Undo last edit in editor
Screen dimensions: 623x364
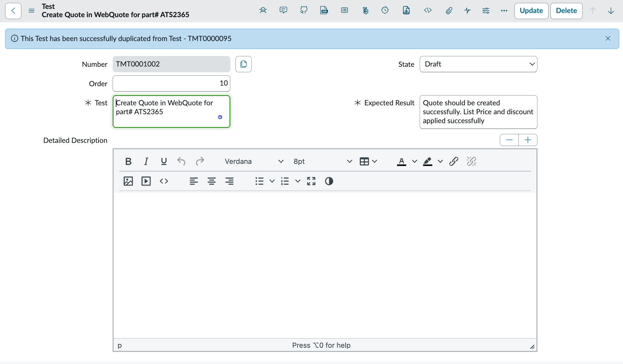point(181,161)
